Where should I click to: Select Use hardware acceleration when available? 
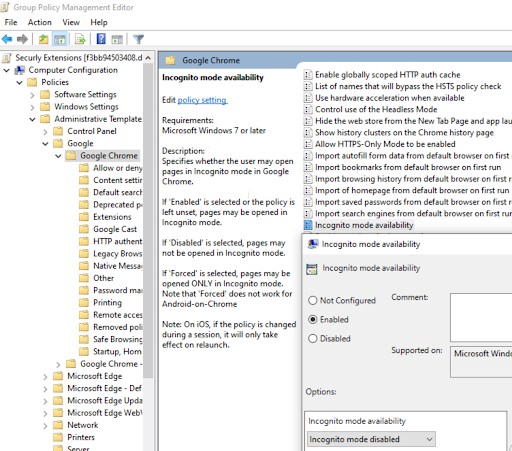pyautogui.click(x=390, y=98)
